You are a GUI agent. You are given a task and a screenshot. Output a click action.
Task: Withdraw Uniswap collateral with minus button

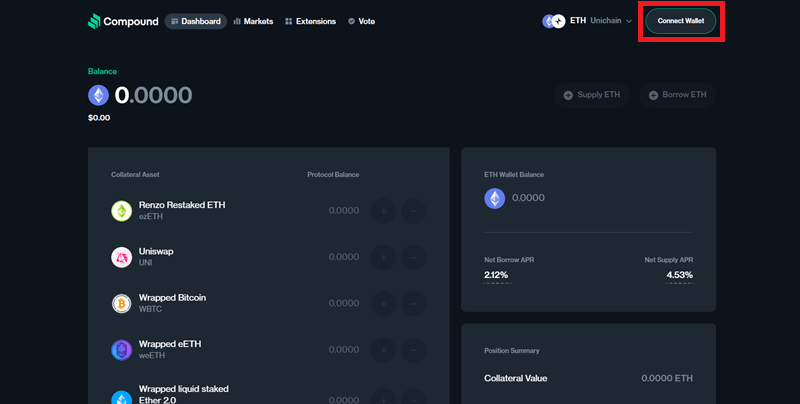coord(413,258)
